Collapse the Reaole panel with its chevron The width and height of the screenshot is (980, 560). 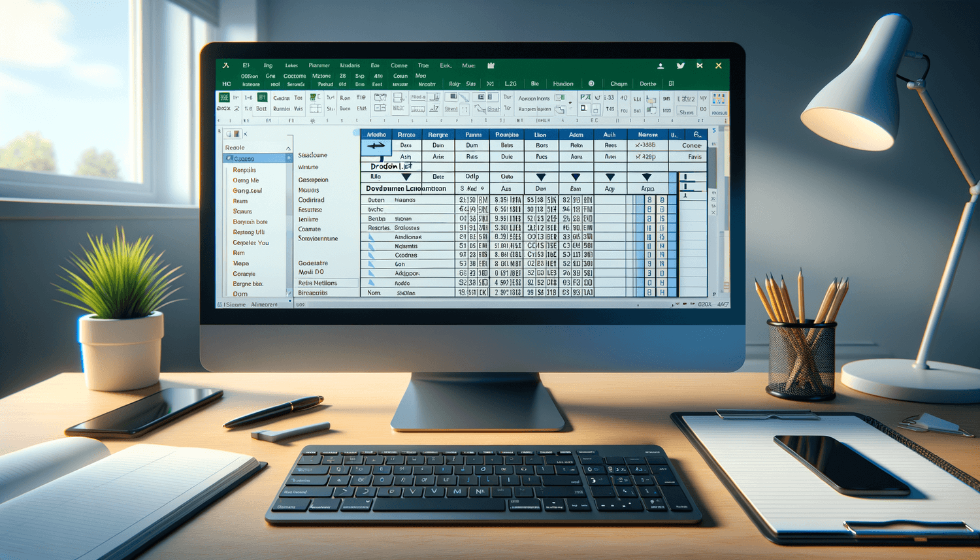tap(288, 148)
